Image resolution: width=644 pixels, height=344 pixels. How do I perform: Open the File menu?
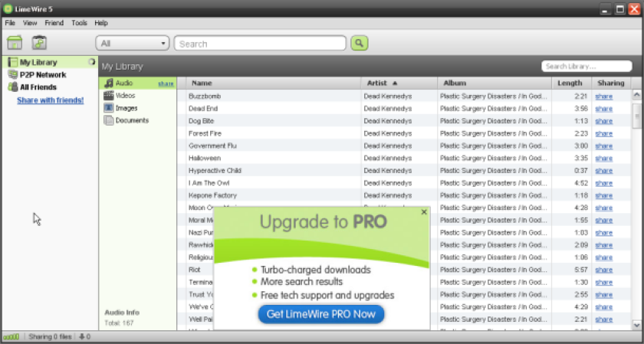10,23
